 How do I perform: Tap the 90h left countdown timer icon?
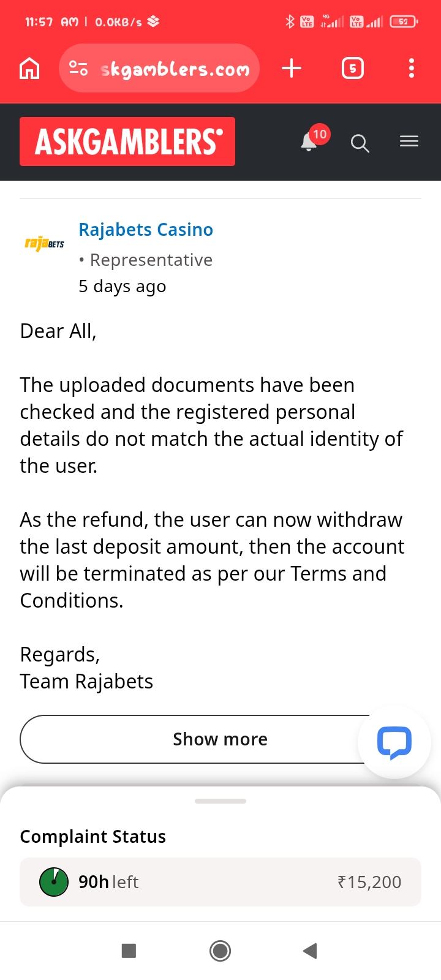54,882
